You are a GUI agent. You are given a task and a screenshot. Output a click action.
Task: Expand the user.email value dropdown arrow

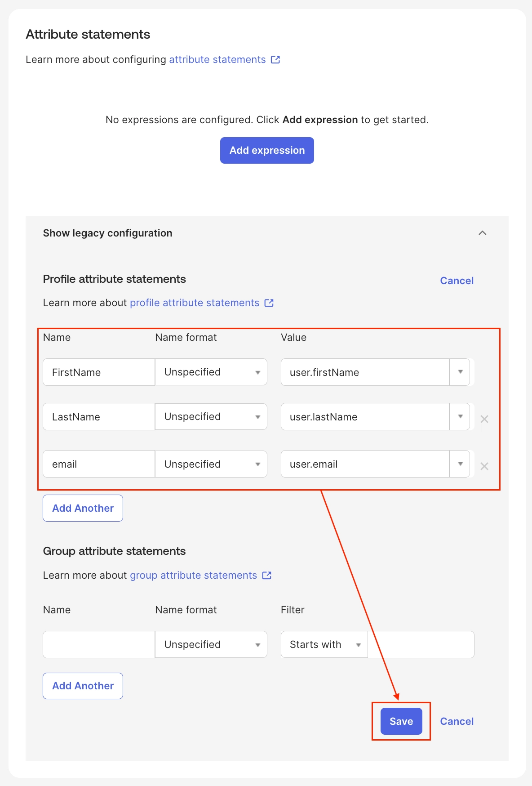tap(460, 464)
